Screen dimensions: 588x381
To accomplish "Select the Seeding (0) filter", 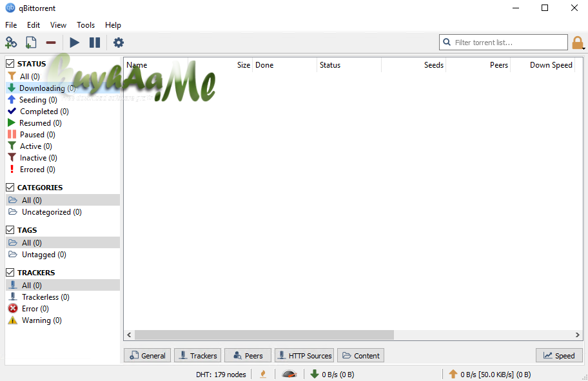I will [63, 100].
